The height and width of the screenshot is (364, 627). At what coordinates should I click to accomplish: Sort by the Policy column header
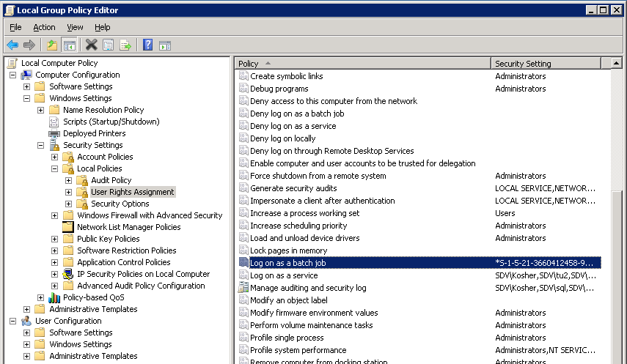[362, 64]
